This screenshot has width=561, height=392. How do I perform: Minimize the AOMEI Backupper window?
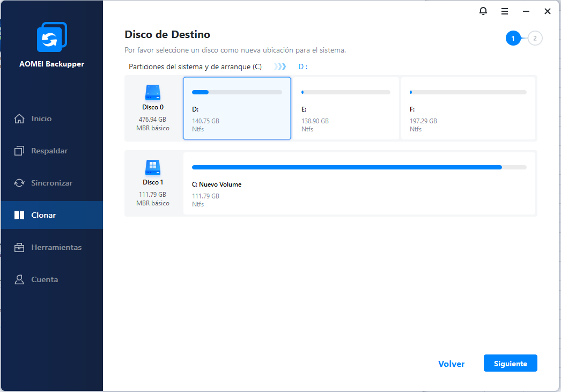(526, 11)
